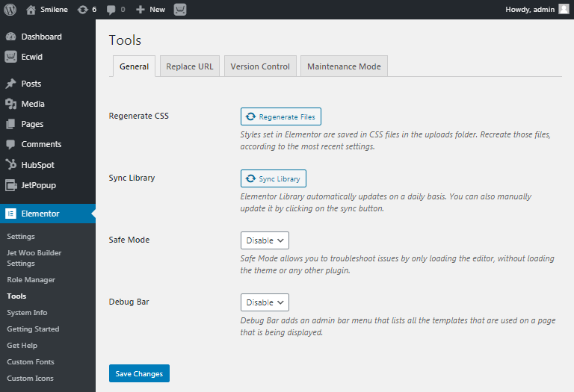
Task: Open Role Manager submenu link
Action: [31, 280]
